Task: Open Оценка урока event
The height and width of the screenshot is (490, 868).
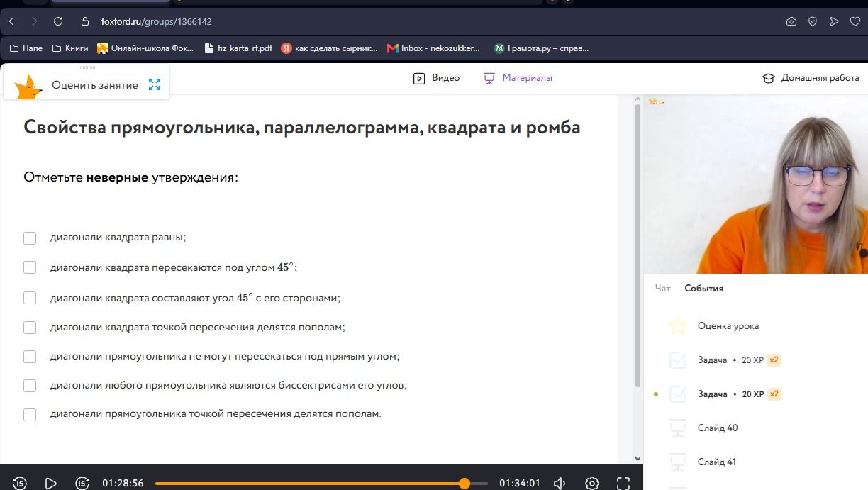Action: [x=728, y=326]
